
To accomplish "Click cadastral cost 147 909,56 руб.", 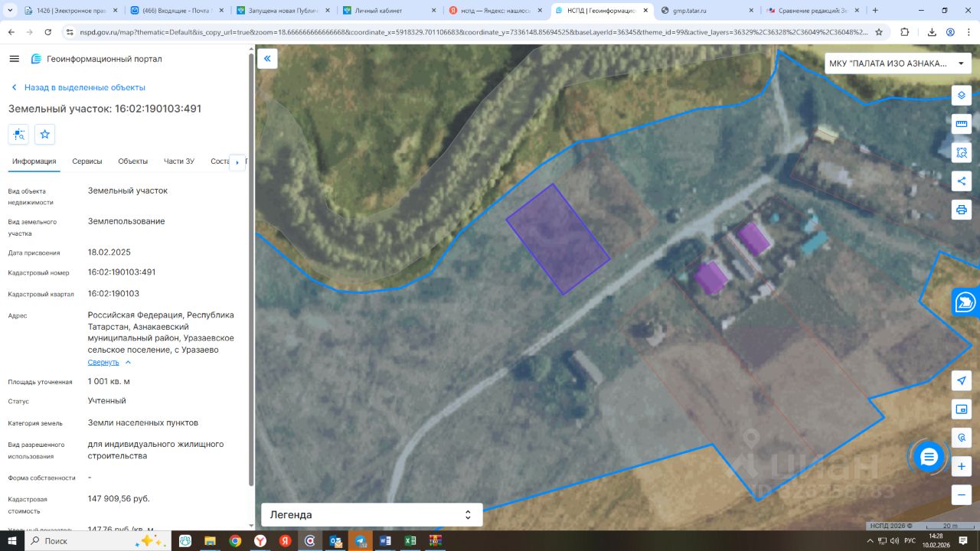I will tap(119, 499).
